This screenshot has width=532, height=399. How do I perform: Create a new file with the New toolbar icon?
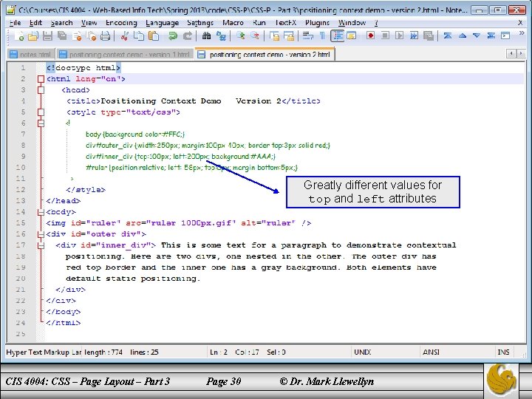pos(19,35)
